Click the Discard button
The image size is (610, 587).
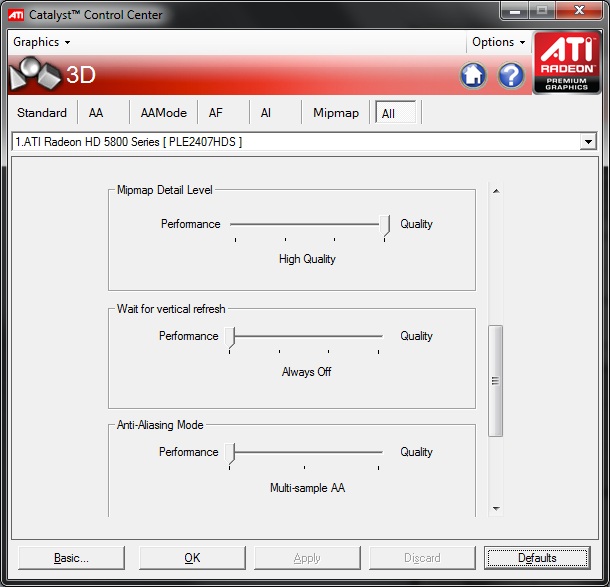pos(422,558)
